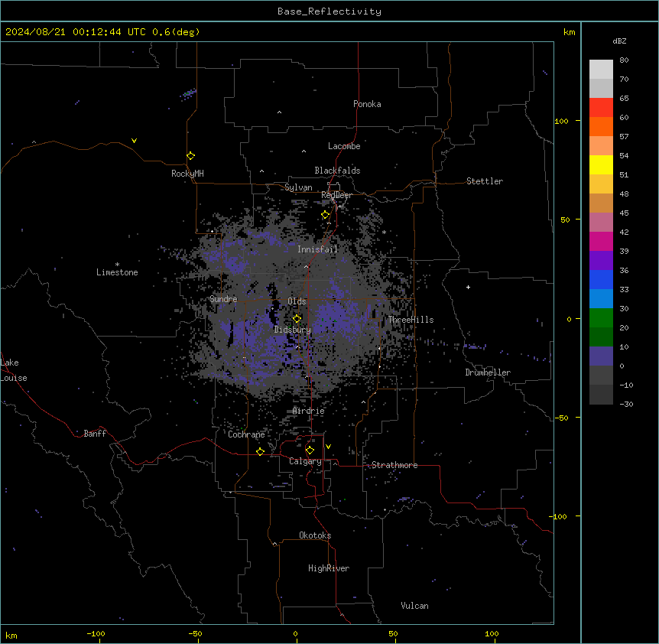Click the Airdrie city label

click(x=309, y=411)
